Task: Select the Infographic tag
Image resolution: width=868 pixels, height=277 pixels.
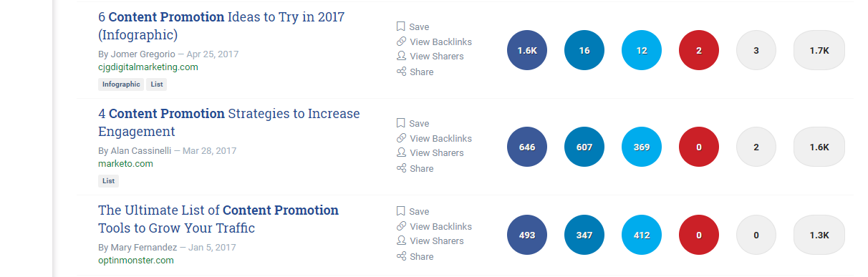Action: [x=120, y=84]
